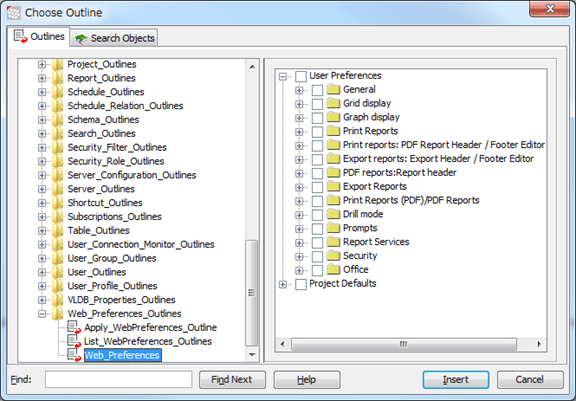The image size is (576, 401).
Task: Check the General checkbox
Action: click(x=317, y=90)
